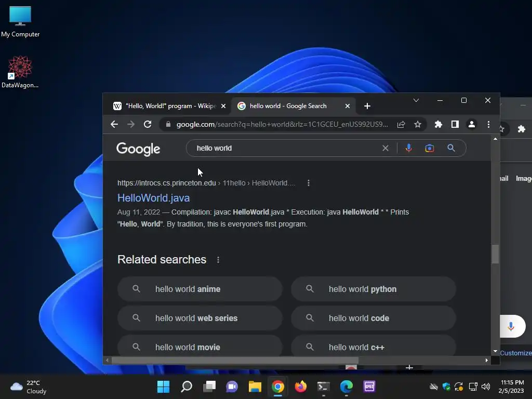Search for hello world movie
The height and width of the screenshot is (399, 532).
click(200, 347)
